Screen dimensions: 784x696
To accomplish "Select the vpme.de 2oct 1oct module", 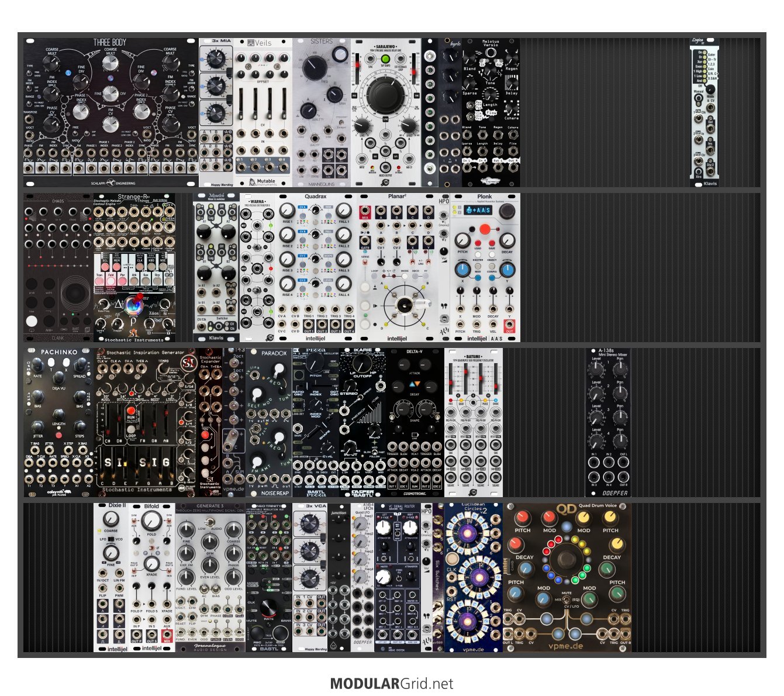I will 234,423.
